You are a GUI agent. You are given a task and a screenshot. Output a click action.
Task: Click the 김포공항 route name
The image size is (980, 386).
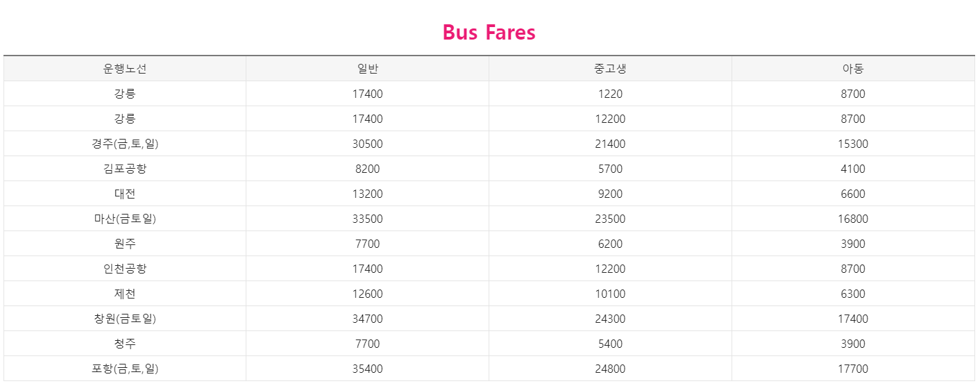coord(125,169)
